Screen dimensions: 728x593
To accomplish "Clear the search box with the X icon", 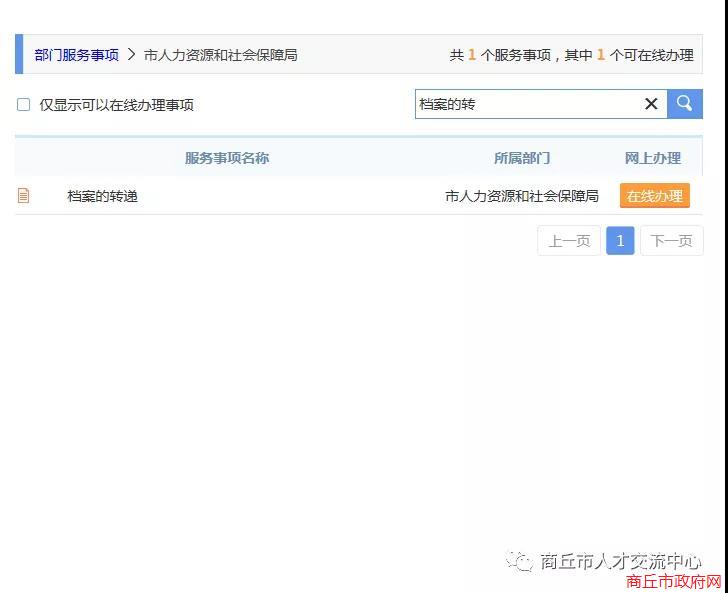I will click(x=651, y=104).
